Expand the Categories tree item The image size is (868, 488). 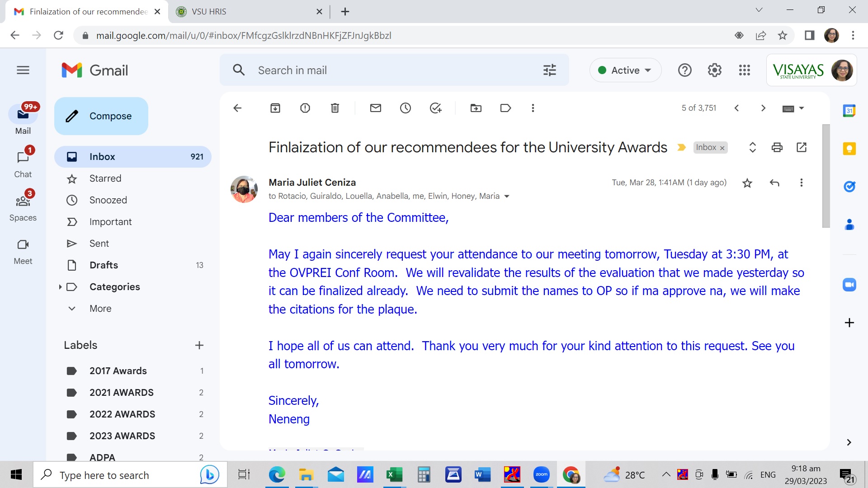tap(60, 287)
